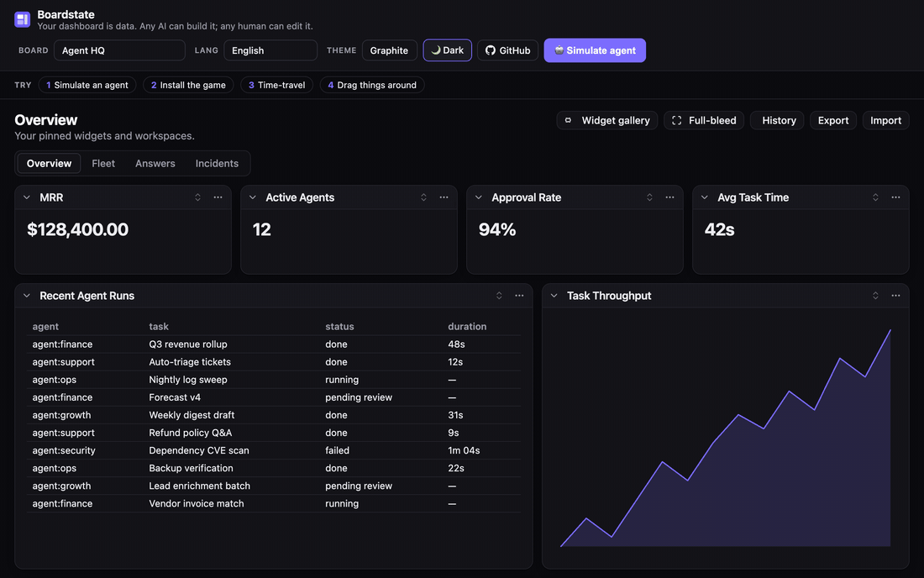
Task: Click the agent:security cell
Action: [x=64, y=450]
